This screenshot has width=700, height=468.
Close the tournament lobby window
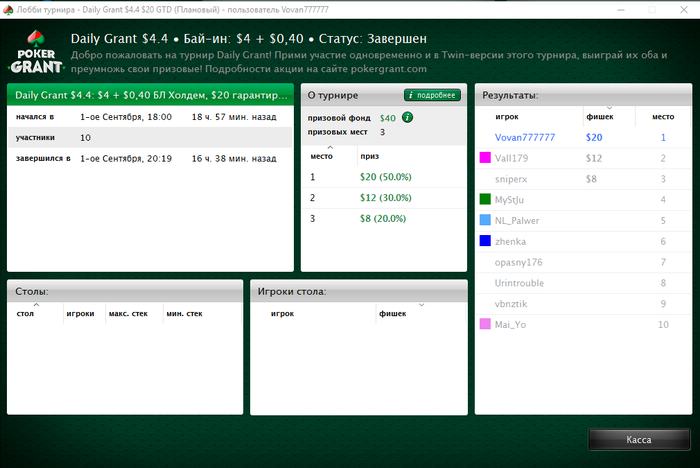684,9
